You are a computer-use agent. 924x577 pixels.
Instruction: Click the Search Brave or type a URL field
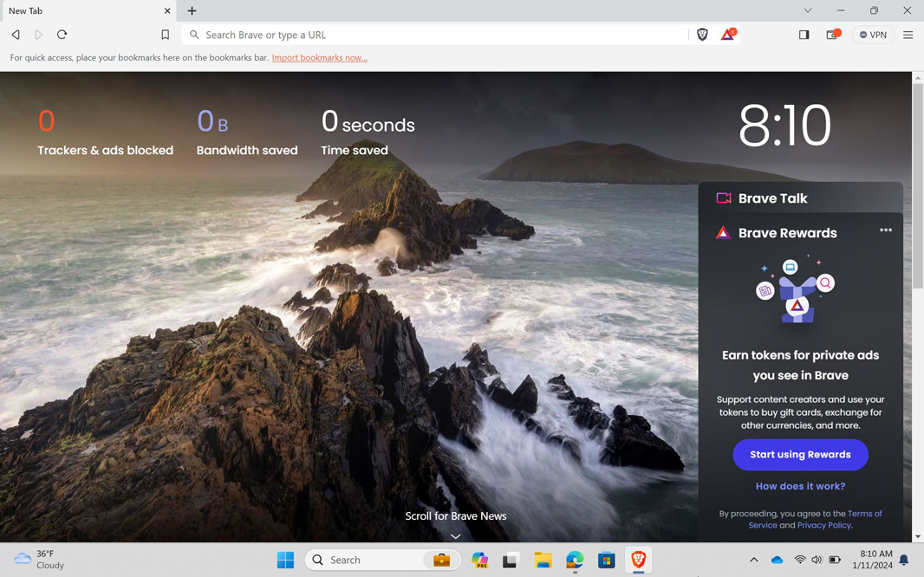tap(433, 35)
